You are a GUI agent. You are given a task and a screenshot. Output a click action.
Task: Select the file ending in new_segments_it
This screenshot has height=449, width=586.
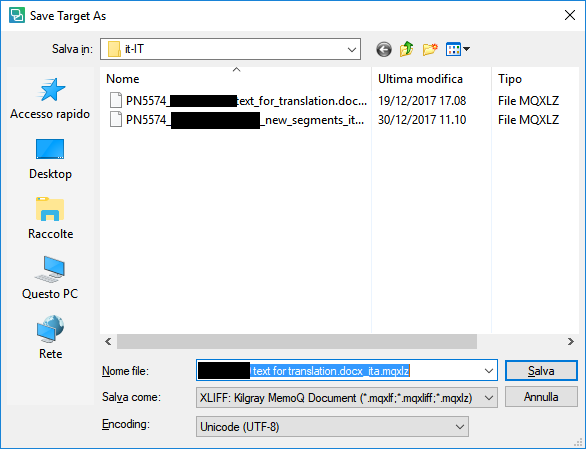237,120
